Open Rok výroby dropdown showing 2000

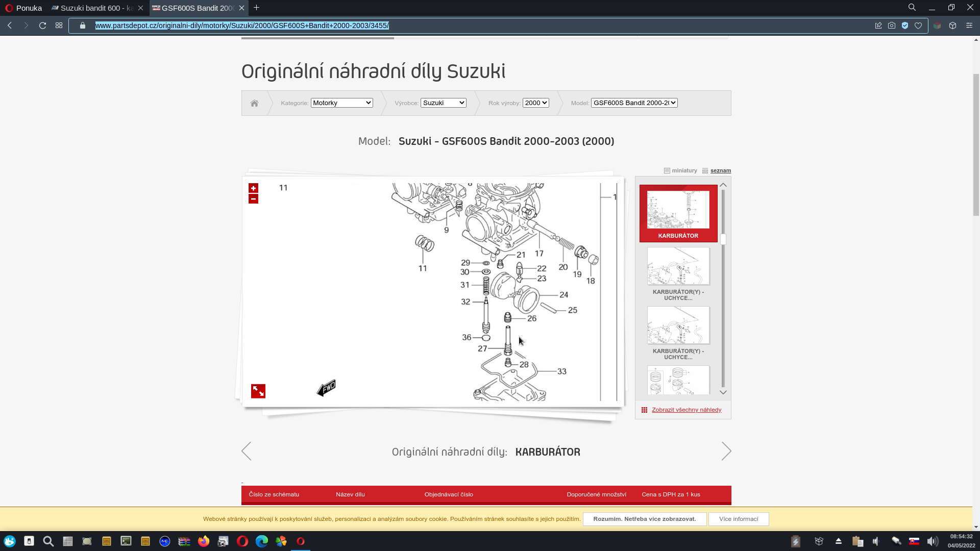pyautogui.click(x=535, y=103)
